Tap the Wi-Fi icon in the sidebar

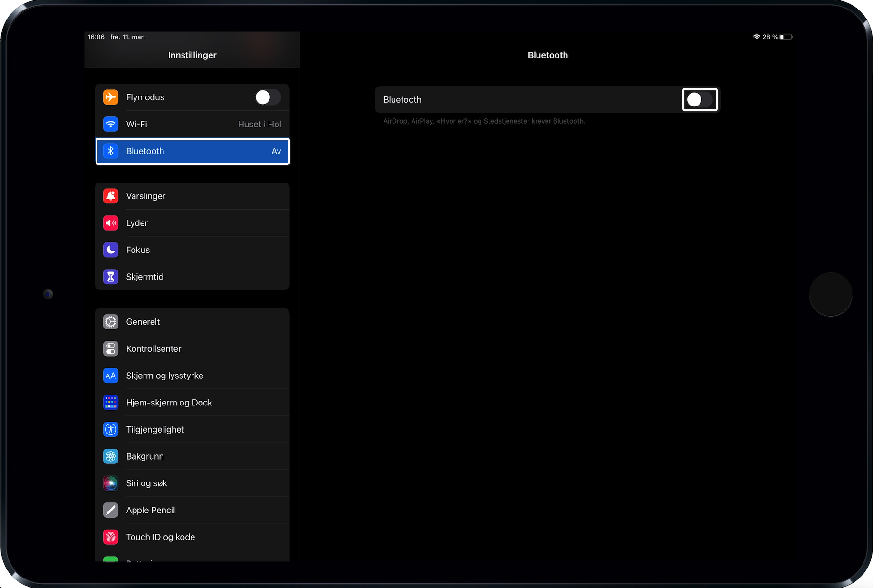111,124
